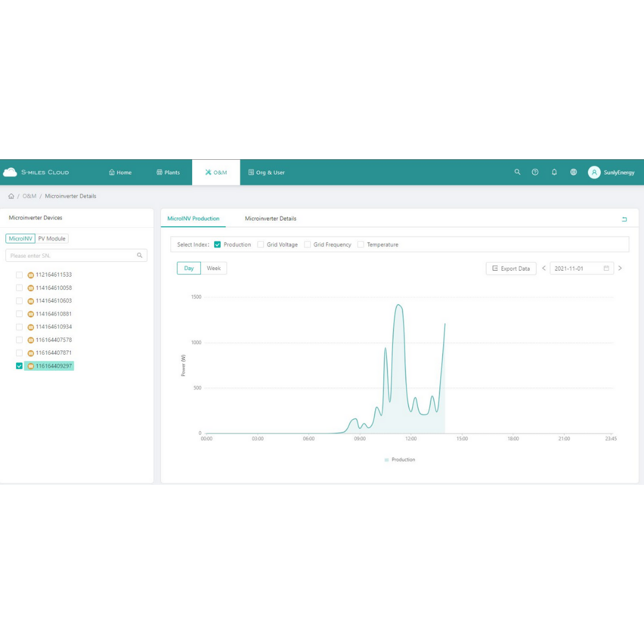Uncheck the Production index checkbox
Image resolution: width=644 pixels, height=644 pixels.
217,244
